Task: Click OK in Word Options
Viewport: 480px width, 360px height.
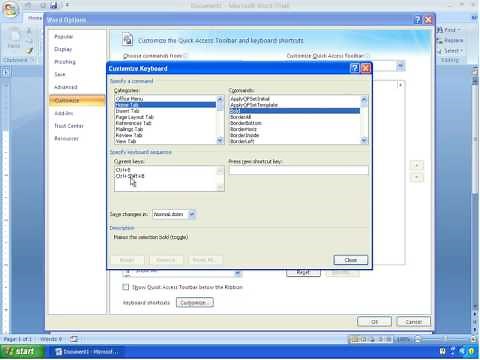Action: [374, 322]
